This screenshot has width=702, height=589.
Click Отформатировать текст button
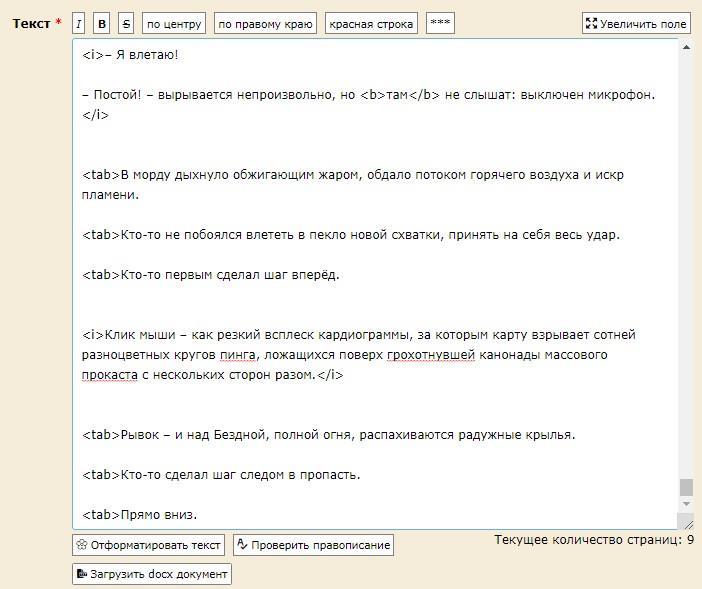click(148, 545)
